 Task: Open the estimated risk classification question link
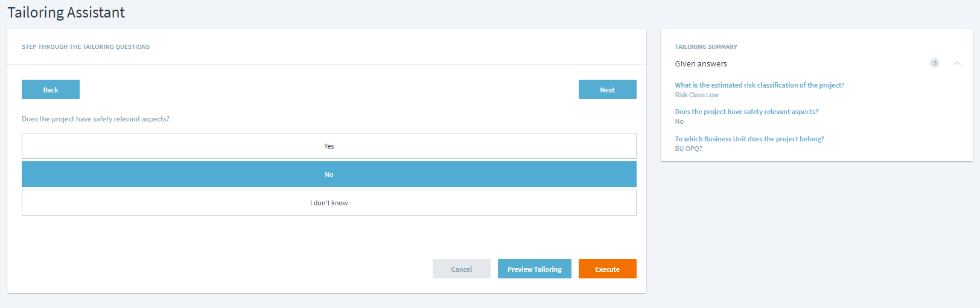coord(759,85)
